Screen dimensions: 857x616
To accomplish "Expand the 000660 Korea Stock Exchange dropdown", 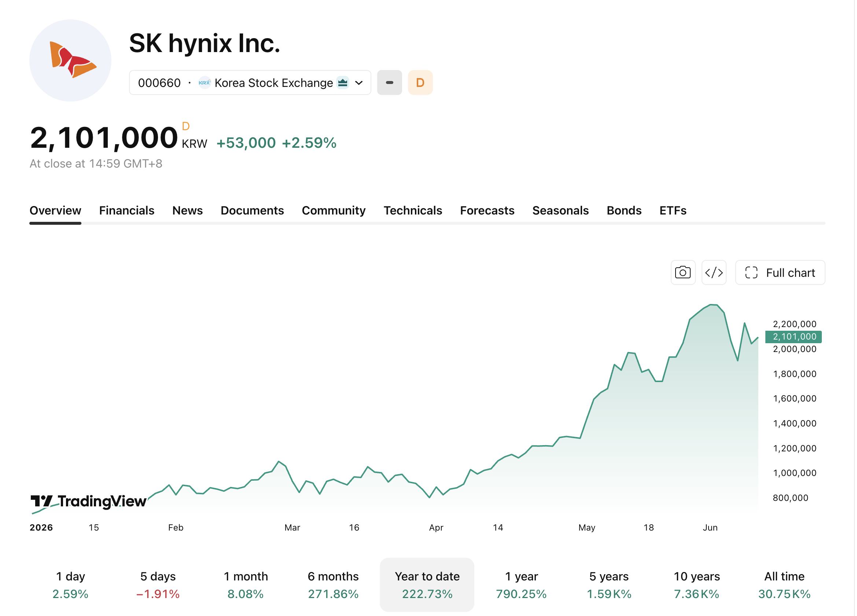I will pyautogui.click(x=250, y=82).
